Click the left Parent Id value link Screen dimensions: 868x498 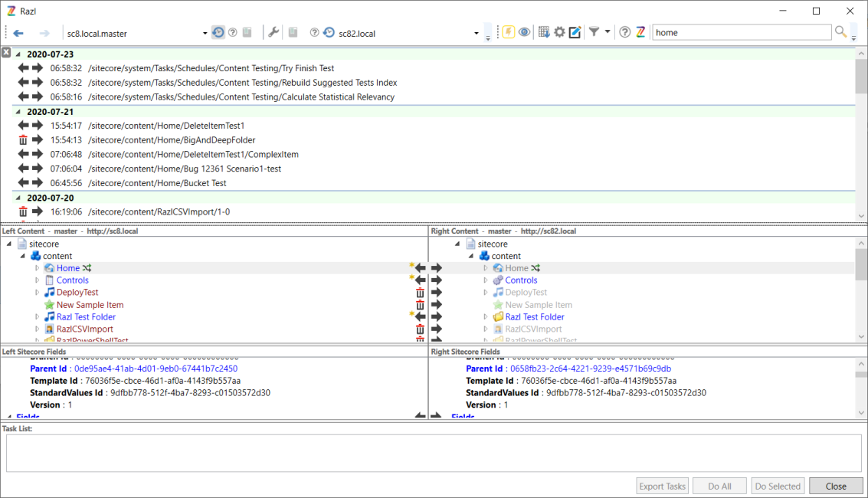[156, 369]
